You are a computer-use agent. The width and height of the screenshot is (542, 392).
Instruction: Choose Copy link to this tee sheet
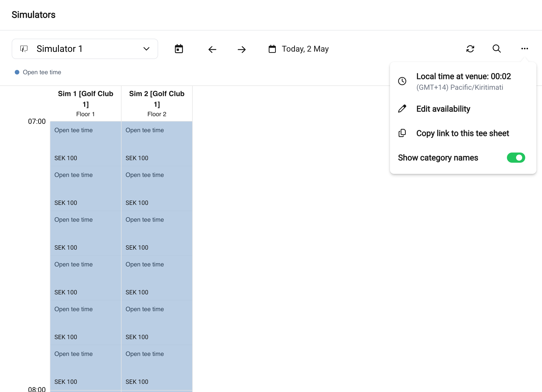coord(462,133)
